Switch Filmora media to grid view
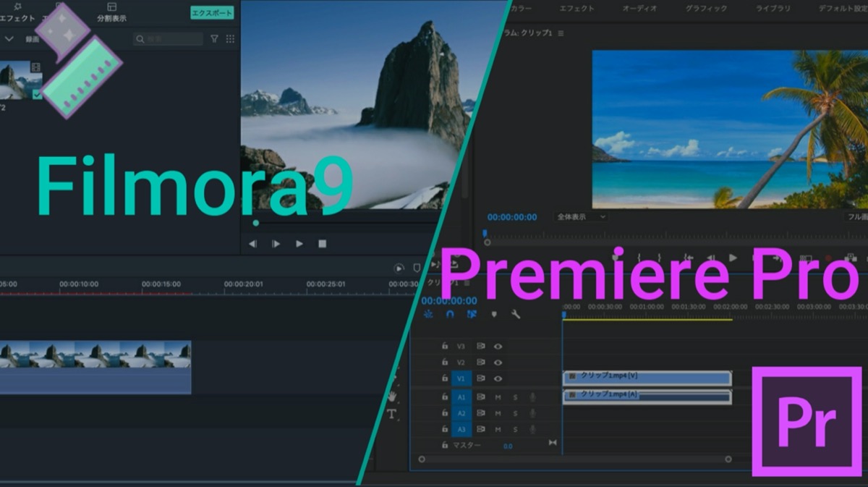 point(230,39)
